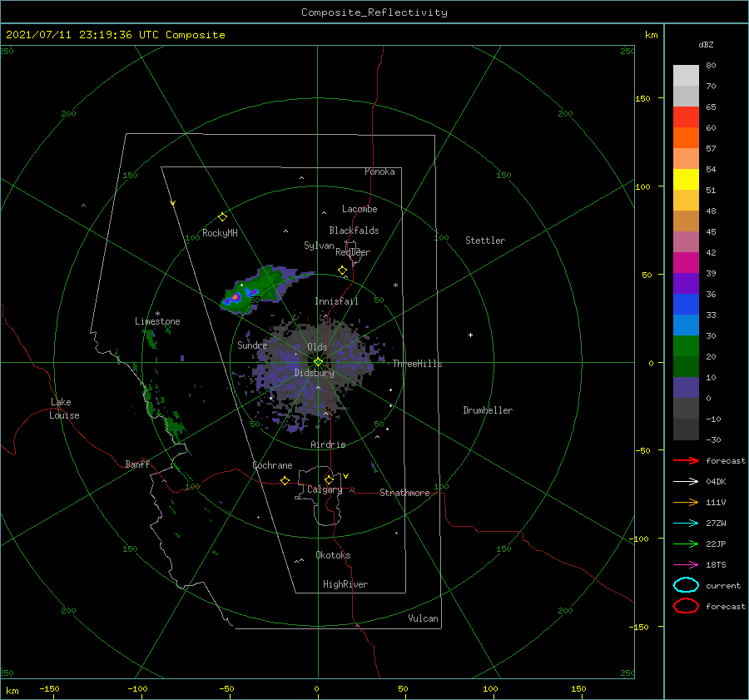Click the 2021/07/11 23:19:36 UTC timestamp

(x=115, y=35)
